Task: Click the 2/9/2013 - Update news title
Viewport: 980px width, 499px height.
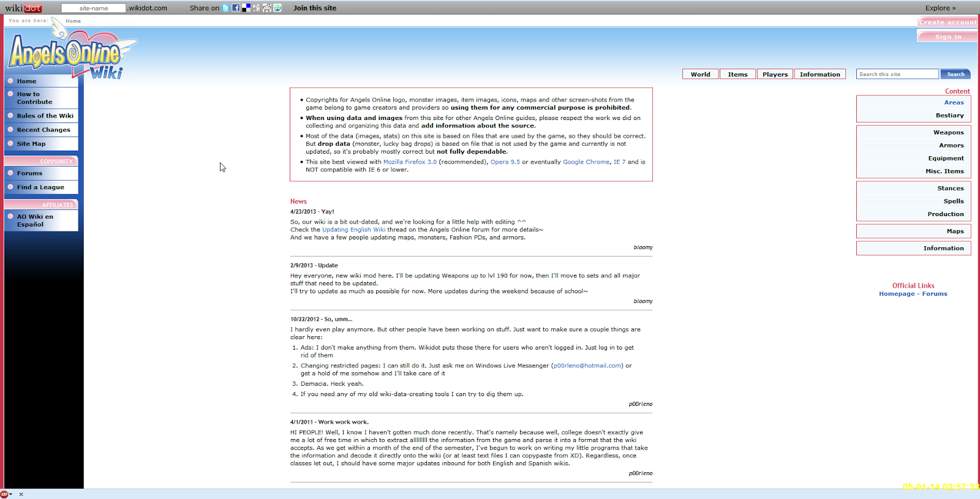Action: [x=314, y=265]
